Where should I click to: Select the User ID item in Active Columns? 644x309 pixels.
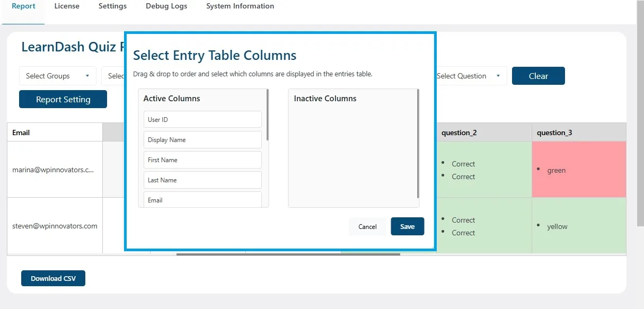(202, 119)
